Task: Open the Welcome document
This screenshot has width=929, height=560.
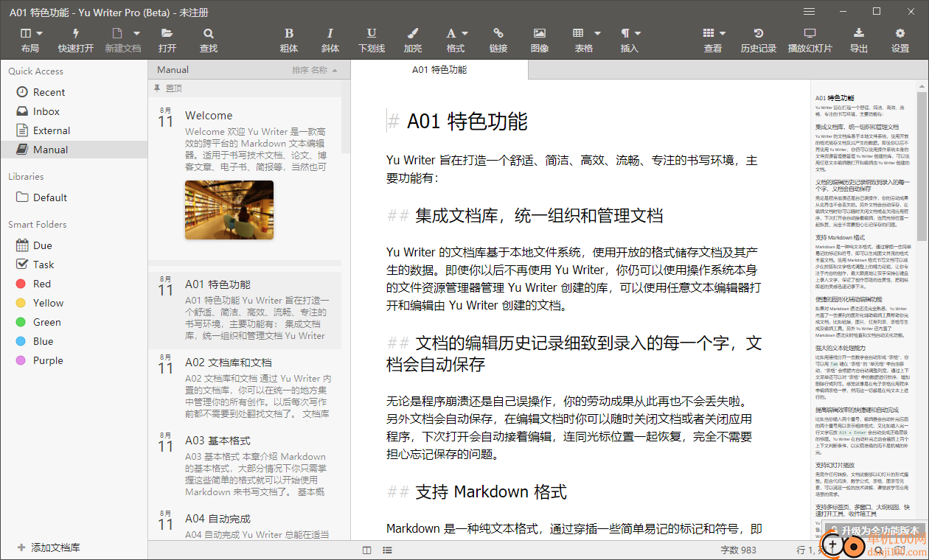Action: coord(245,177)
